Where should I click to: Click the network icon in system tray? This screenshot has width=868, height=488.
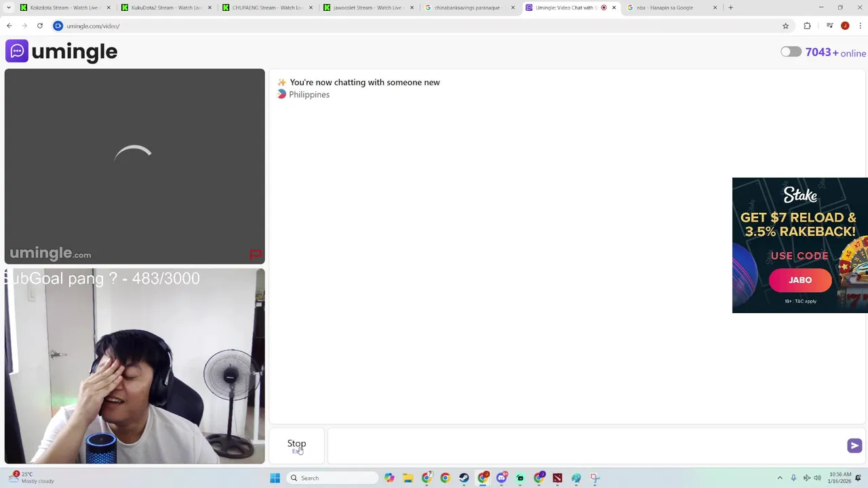tap(806, 478)
